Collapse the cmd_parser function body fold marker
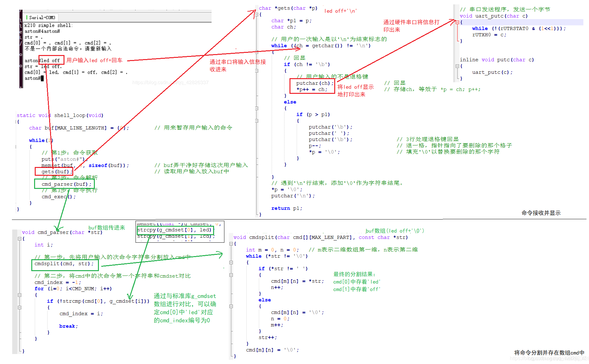This screenshot has height=364, width=589. (x=19, y=239)
